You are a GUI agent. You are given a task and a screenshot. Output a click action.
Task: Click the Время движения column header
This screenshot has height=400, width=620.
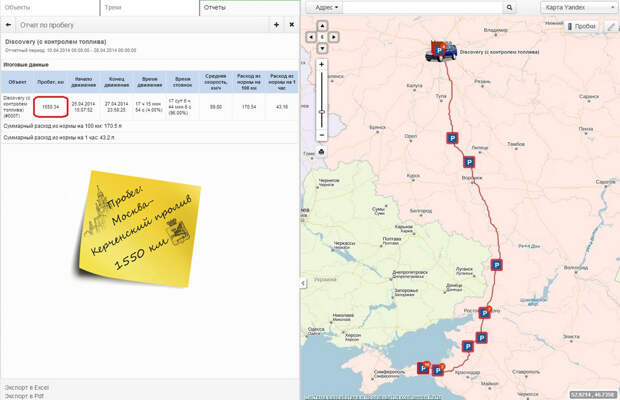[x=149, y=82]
